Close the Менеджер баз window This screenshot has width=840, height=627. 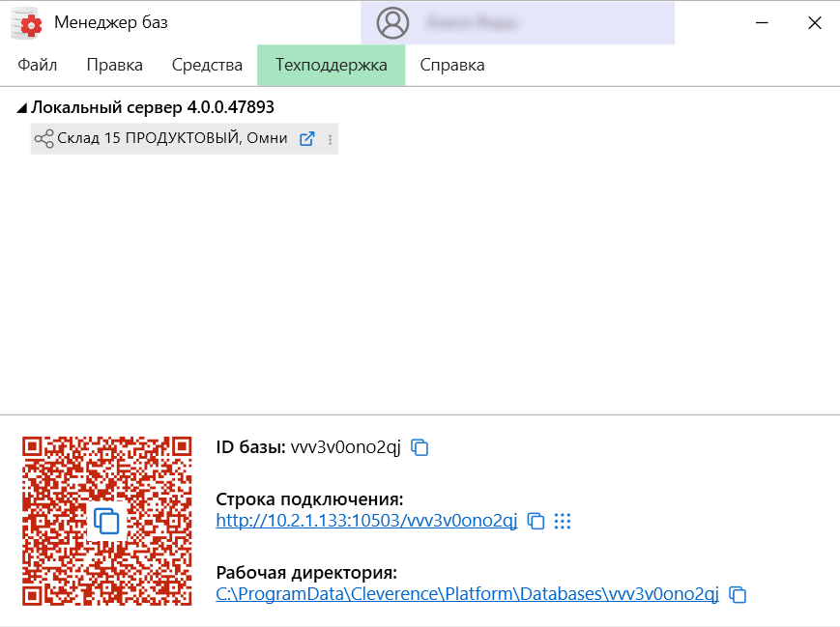(x=815, y=23)
